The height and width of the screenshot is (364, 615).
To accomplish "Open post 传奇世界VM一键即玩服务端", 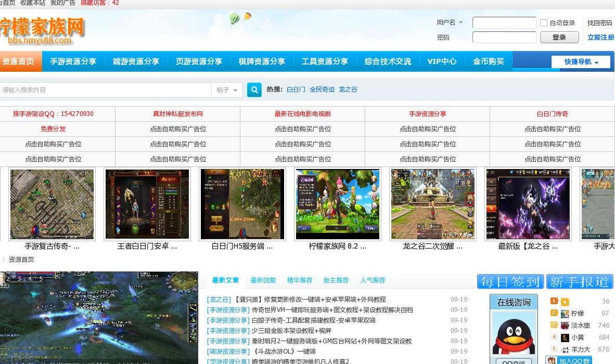I will [x=332, y=310].
